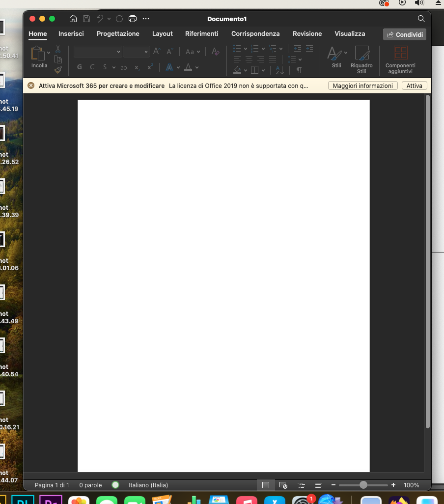Click the document's vertical scrollbar
Screen dimensions: 444x504
(428, 262)
